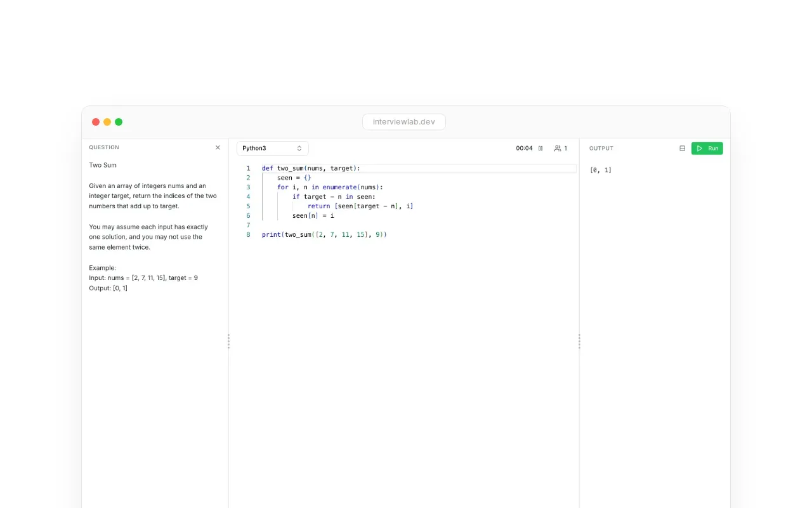Screen dimensions: 812x508
Task: Click the 00:04 timer text
Action: (x=524, y=148)
